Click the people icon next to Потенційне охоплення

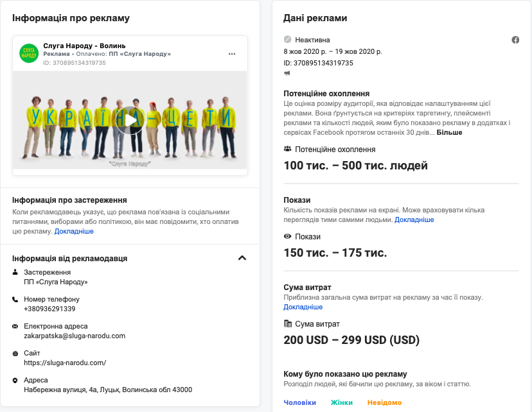click(x=287, y=149)
